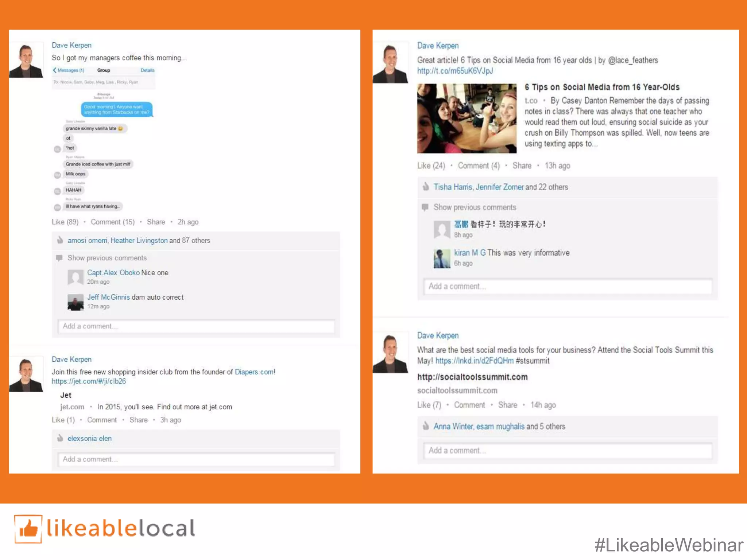Click Capt.Alex Oboko placeholder avatar
Screen dimensions: 747x560
click(x=76, y=277)
